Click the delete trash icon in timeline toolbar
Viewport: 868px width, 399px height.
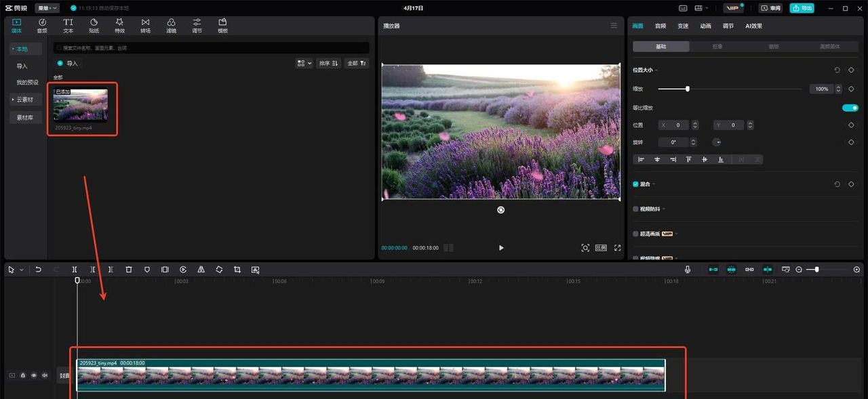click(129, 270)
